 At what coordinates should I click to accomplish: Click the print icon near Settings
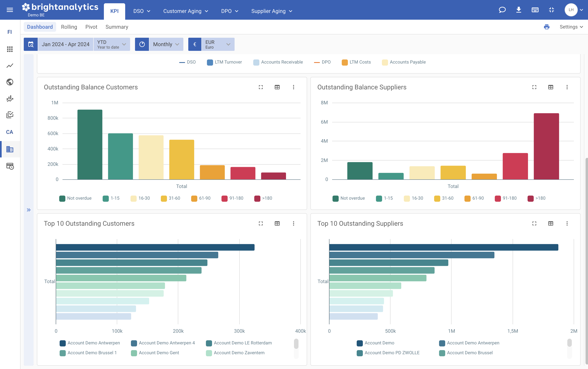tap(547, 27)
